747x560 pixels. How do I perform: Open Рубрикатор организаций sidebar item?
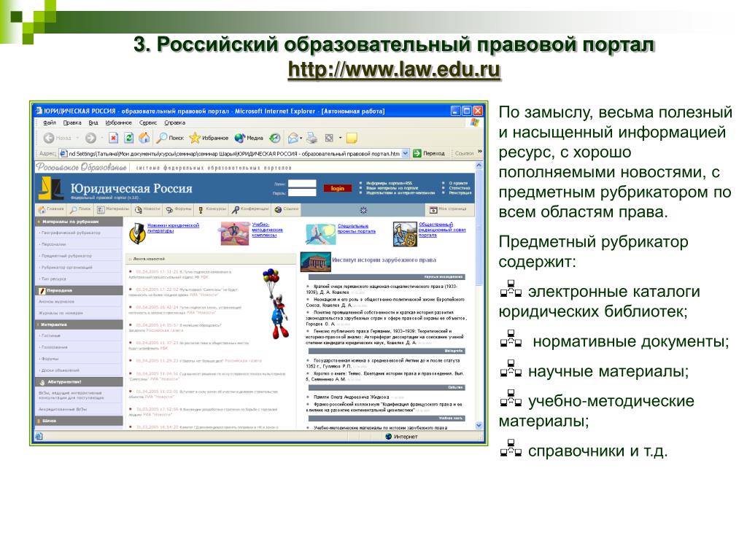pyautogui.click(x=66, y=267)
